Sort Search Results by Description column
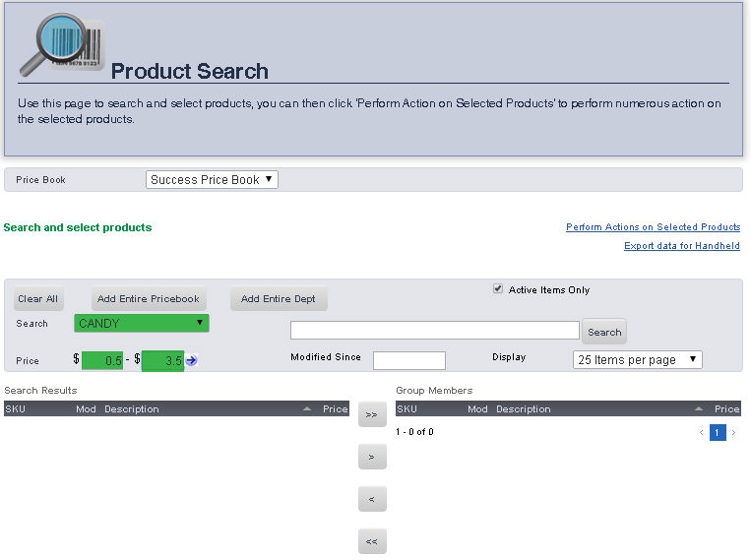The height and width of the screenshot is (560, 751). click(132, 408)
